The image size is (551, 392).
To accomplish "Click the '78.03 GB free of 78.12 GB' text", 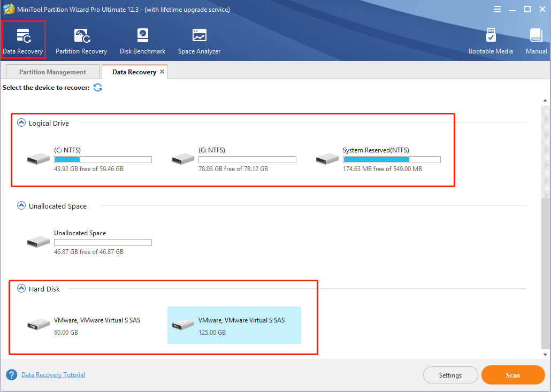I will pyautogui.click(x=233, y=169).
